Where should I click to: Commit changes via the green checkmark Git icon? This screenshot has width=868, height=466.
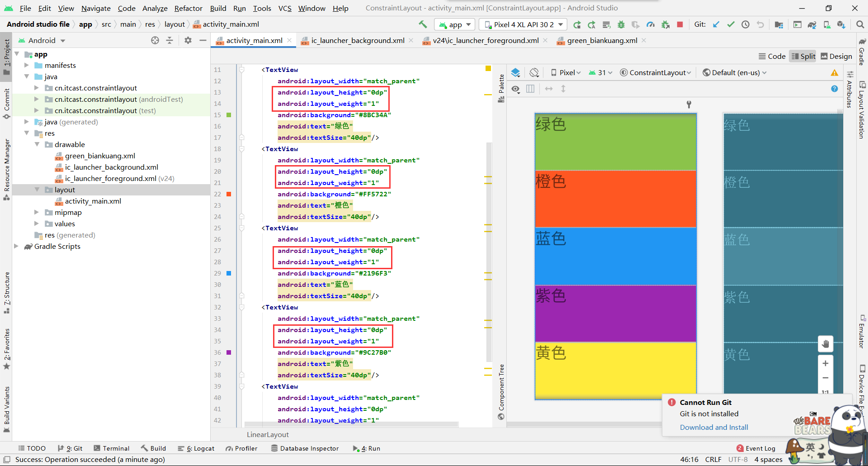point(731,24)
